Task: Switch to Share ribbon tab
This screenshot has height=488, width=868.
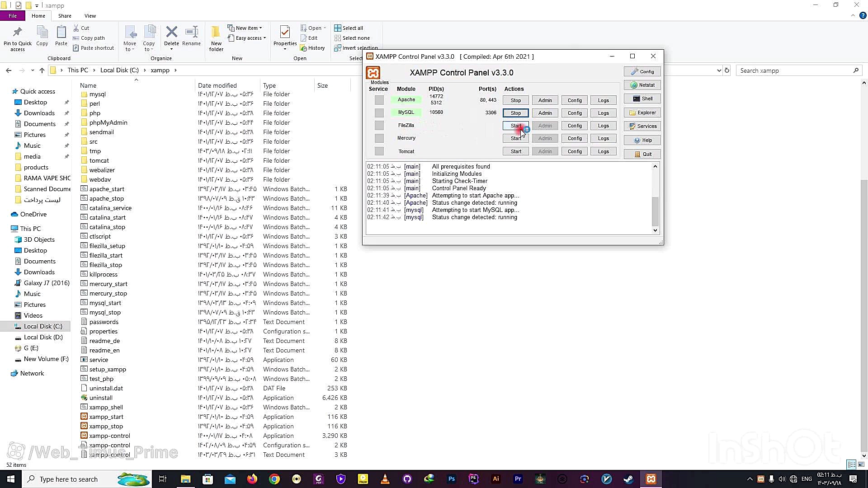Action: pyautogui.click(x=65, y=16)
